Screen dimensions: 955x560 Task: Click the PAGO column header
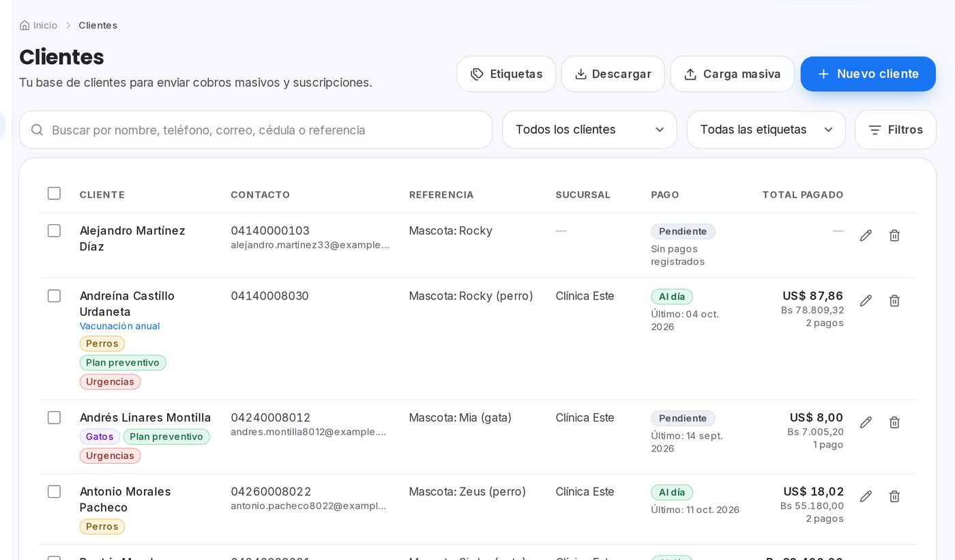665,194
